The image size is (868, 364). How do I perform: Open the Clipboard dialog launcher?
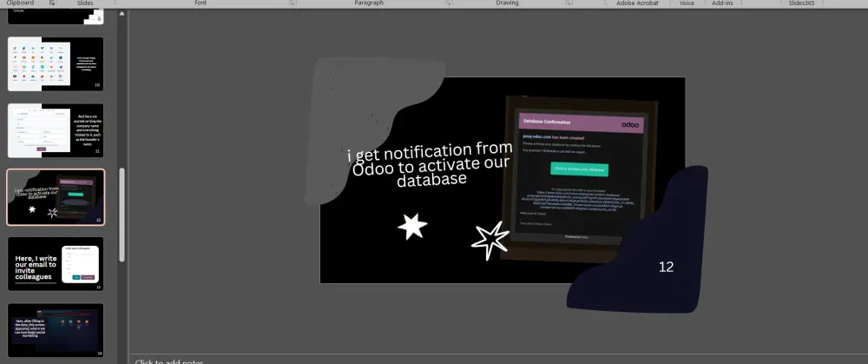[52, 3]
